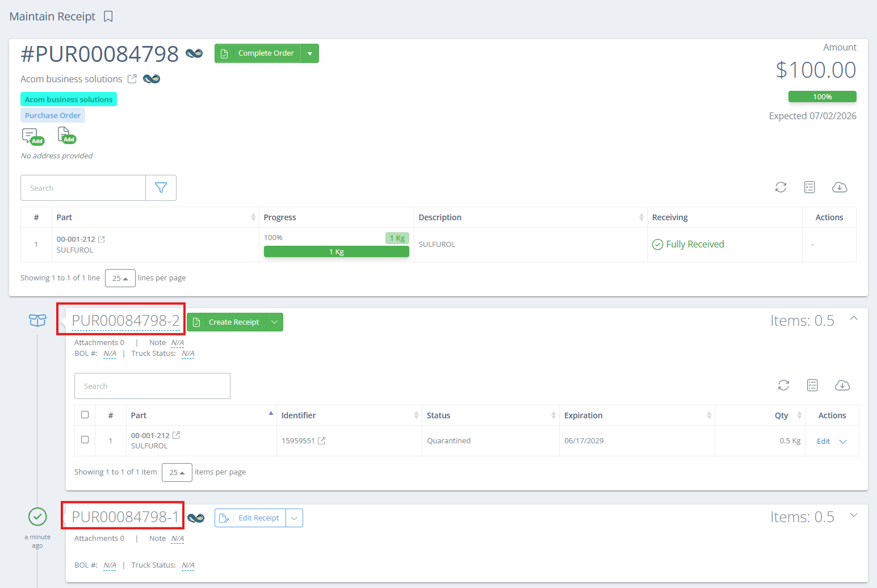Focus the receipt items Search field

[x=152, y=386]
